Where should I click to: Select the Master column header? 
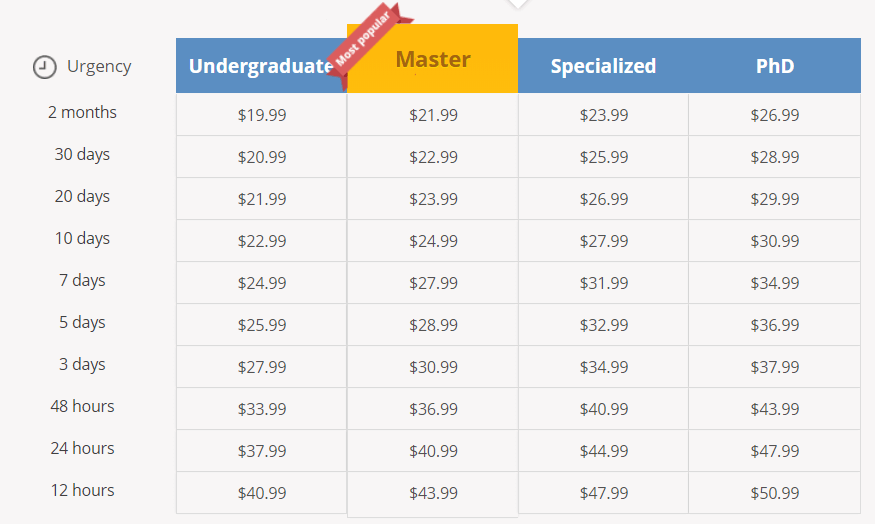(432, 59)
